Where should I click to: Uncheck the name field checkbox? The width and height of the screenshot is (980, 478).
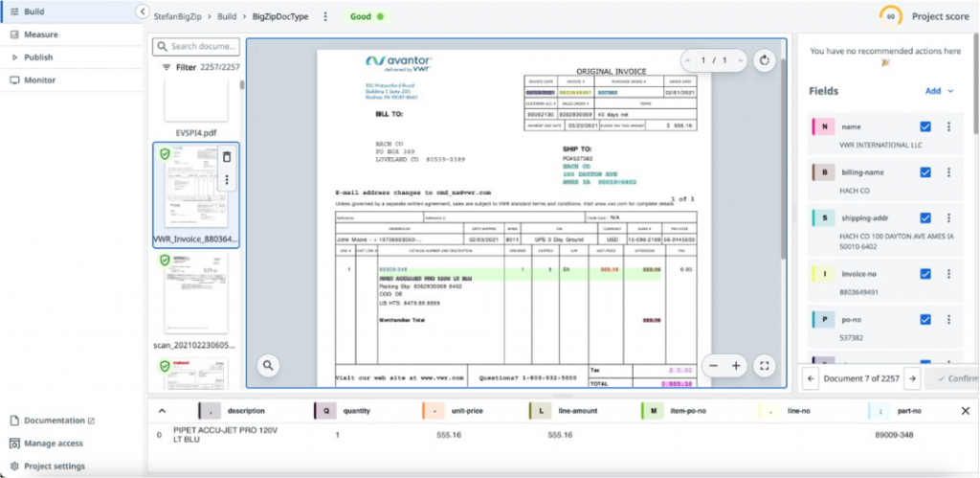(924, 126)
